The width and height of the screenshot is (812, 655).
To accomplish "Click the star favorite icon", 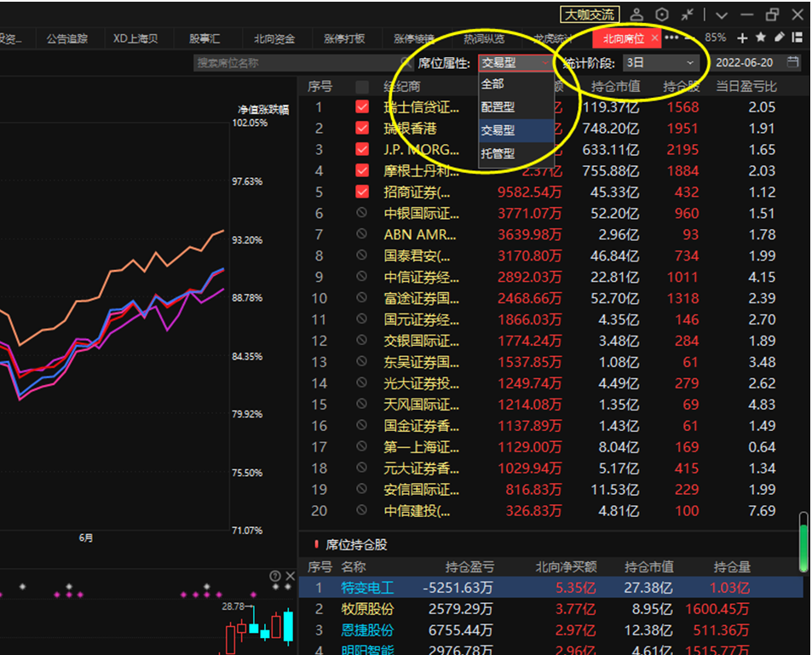I will (x=761, y=37).
